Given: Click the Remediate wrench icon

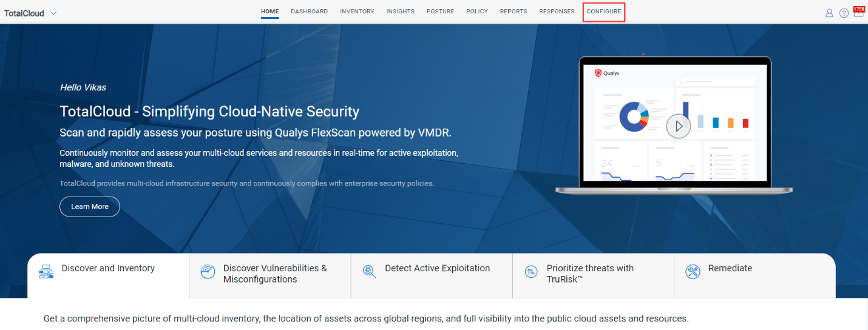Looking at the screenshot, I should click(693, 271).
